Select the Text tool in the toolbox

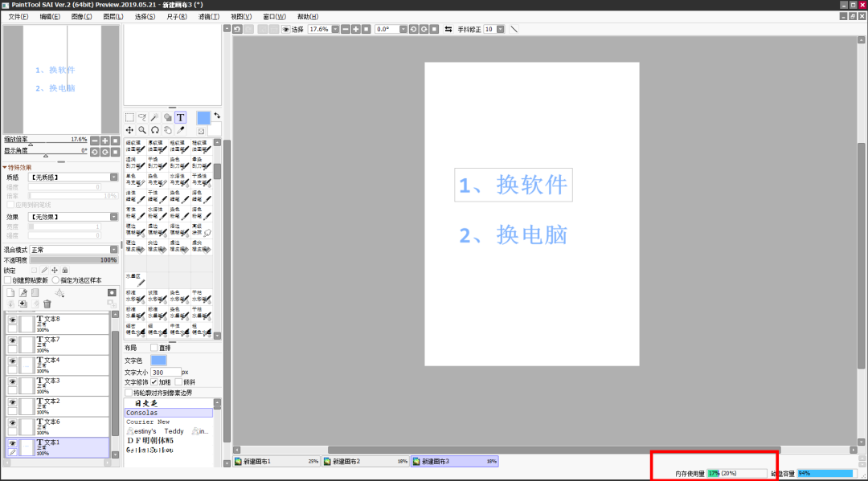coord(181,117)
